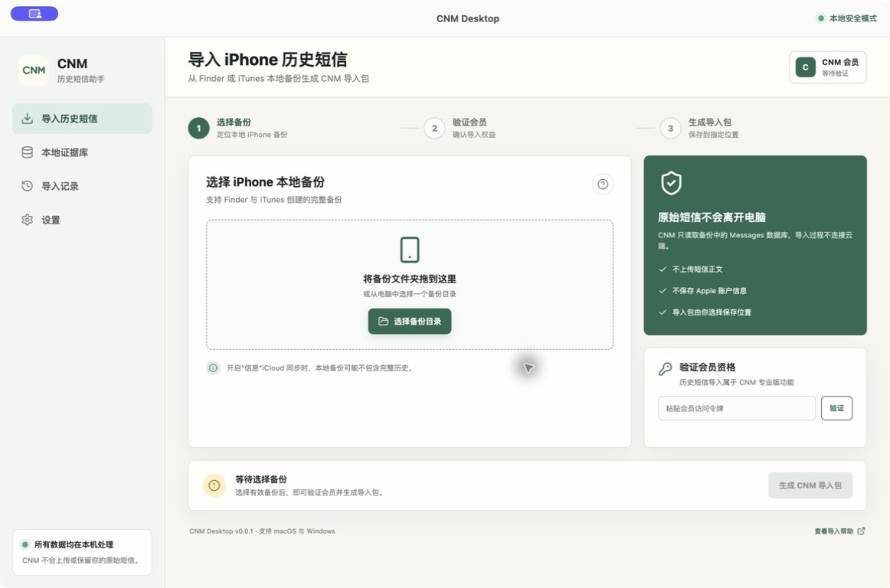
Task: Click the 验证会员资格 heading
Action: tap(707, 367)
